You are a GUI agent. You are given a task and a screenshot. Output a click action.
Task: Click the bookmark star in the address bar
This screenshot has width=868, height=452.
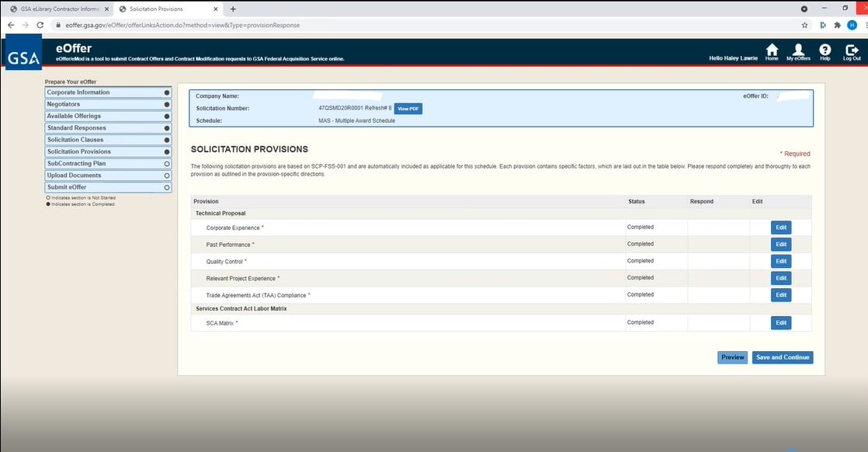(x=804, y=24)
